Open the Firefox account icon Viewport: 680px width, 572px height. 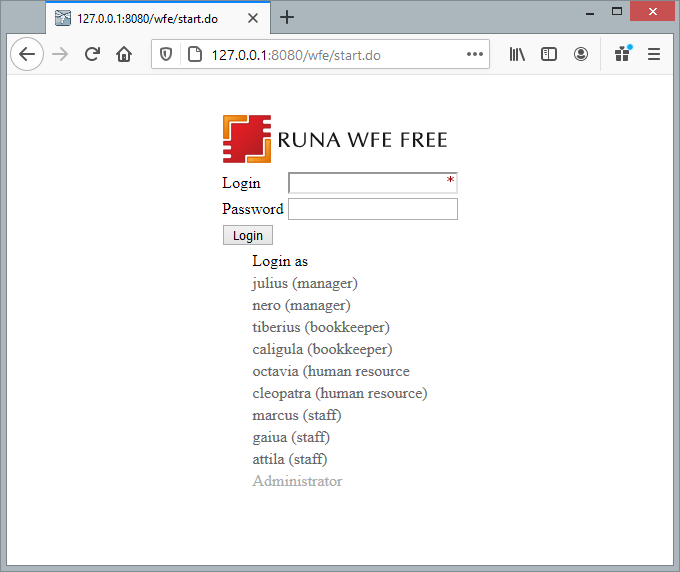click(x=581, y=55)
